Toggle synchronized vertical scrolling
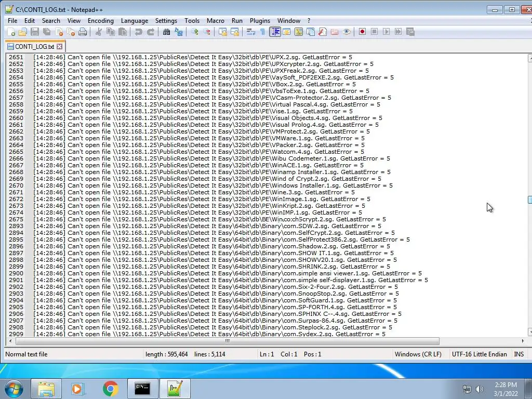The width and height of the screenshot is (532, 399). (x=222, y=32)
